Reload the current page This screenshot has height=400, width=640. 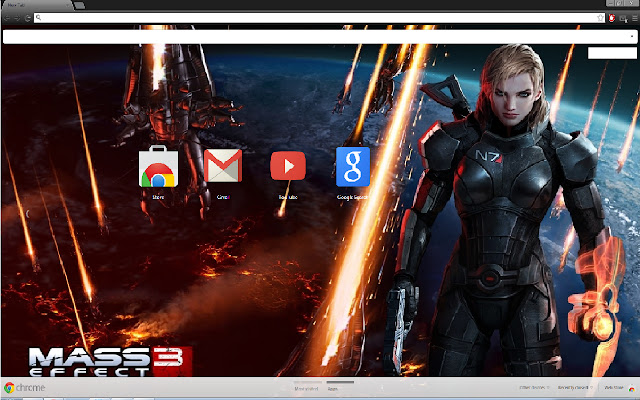coord(28,18)
